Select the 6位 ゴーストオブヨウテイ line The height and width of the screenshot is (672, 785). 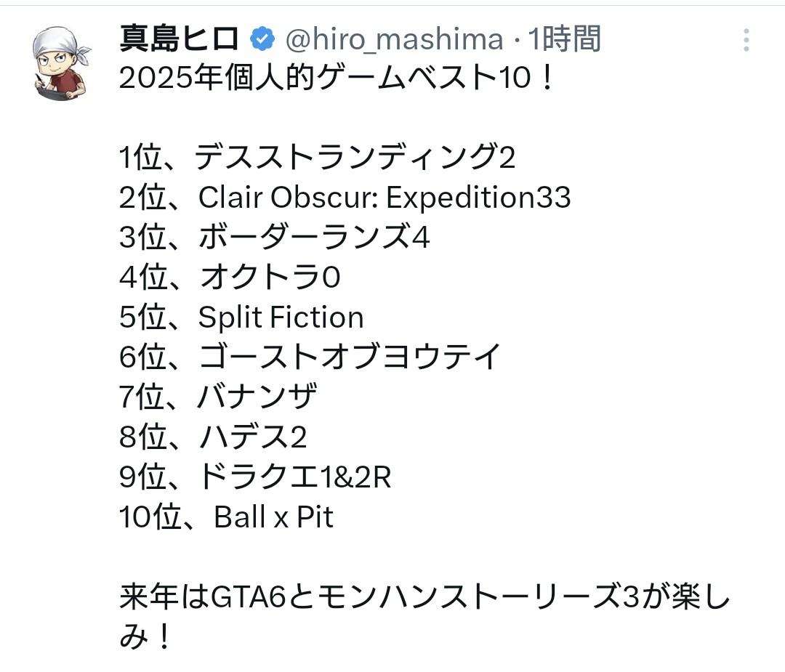point(310,357)
